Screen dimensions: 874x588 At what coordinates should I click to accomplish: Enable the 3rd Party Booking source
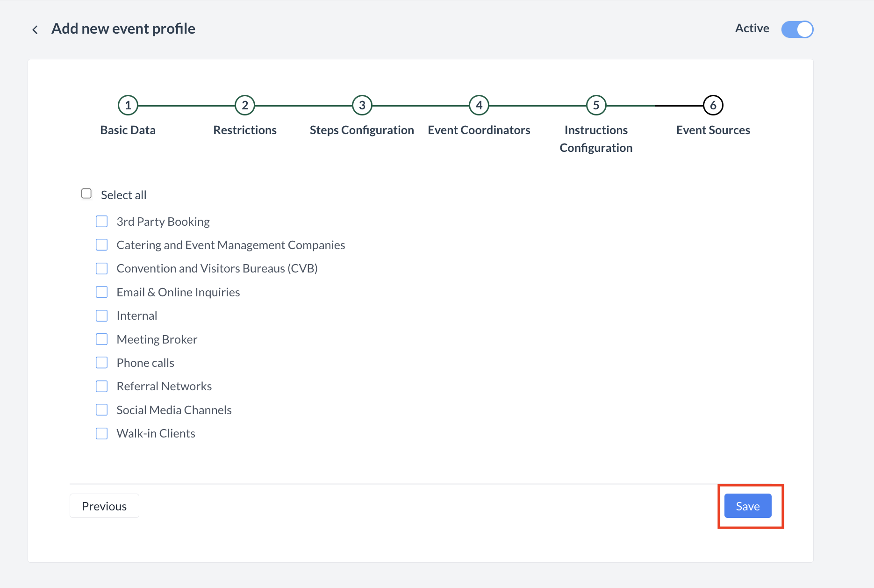click(x=101, y=222)
